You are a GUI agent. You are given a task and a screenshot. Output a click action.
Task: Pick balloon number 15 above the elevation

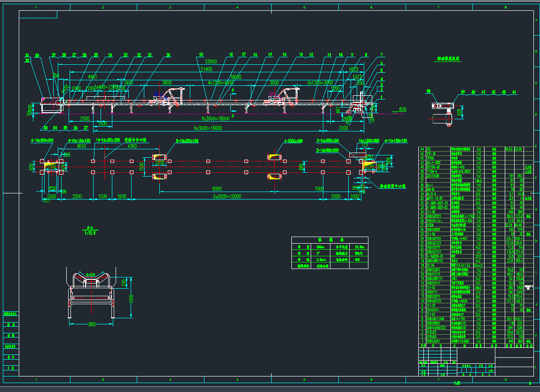[x=201, y=55]
